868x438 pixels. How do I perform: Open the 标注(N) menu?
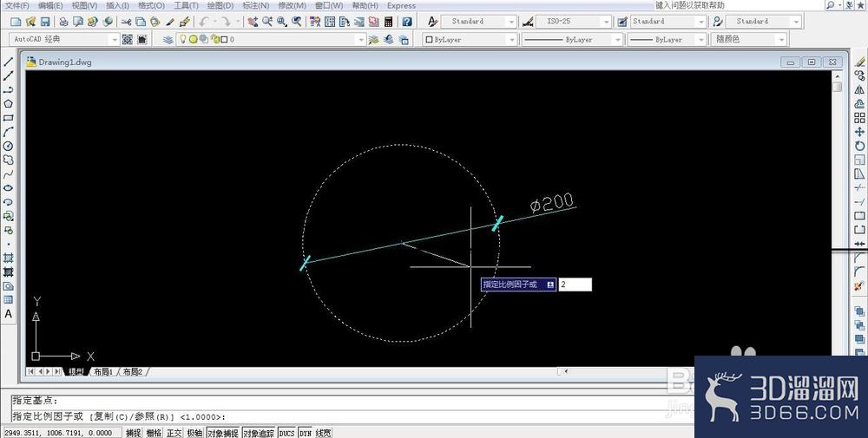tap(256, 5)
